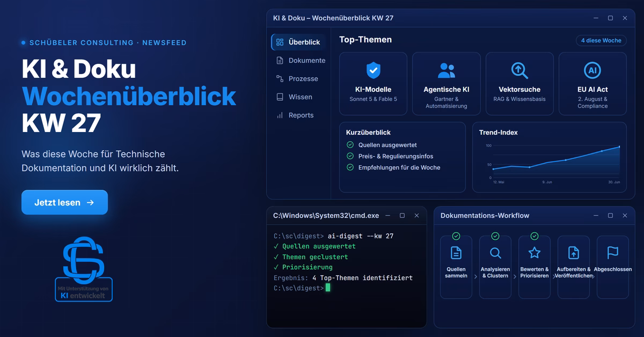Image resolution: width=644 pixels, height=337 pixels.
Task: Select the Quellen sammeln document icon
Action: point(456,253)
